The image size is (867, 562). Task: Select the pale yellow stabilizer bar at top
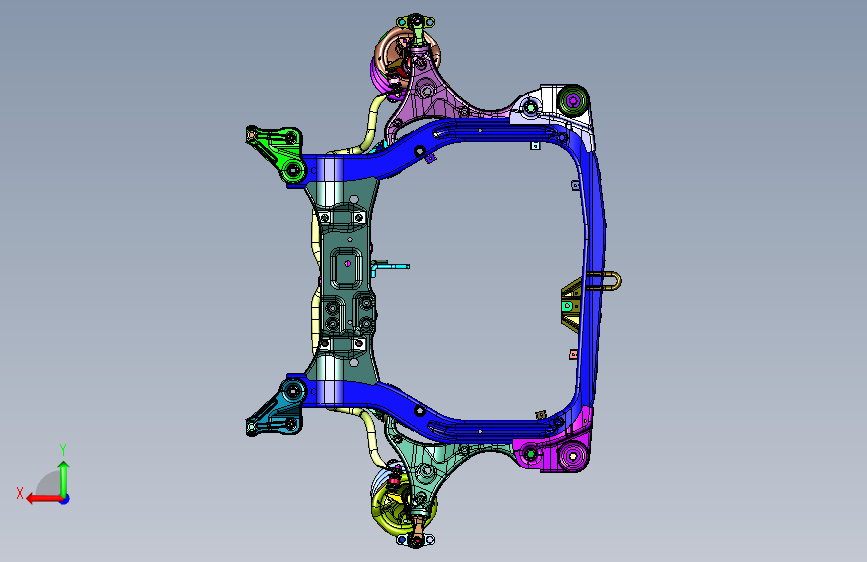[370, 124]
